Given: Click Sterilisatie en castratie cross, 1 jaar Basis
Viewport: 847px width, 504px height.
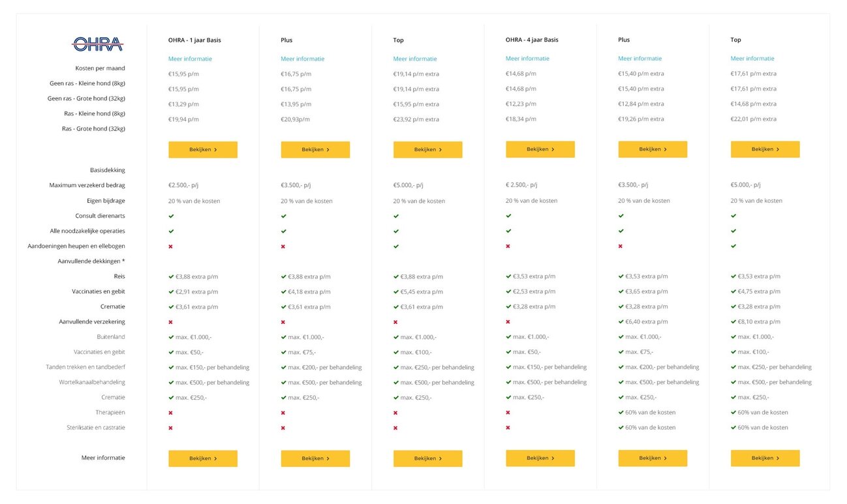Looking at the screenshot, I should (x=171, y=428).
